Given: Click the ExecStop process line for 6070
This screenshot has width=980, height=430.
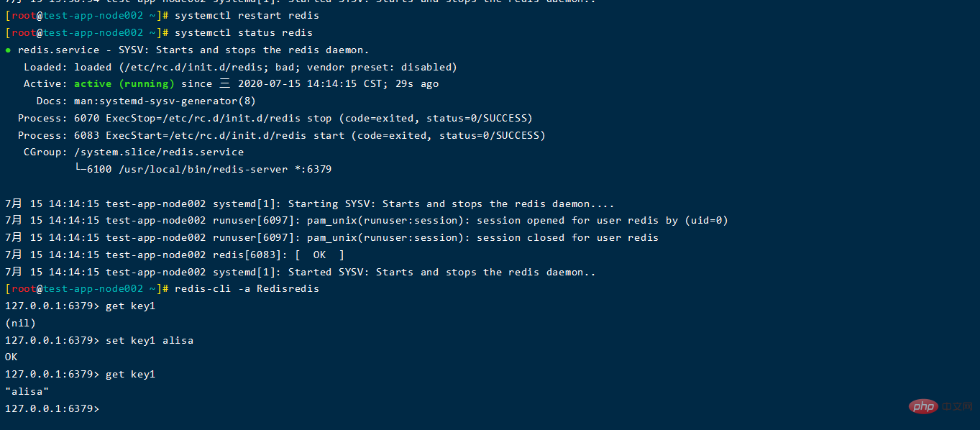Looking at the screenshot, I should [275, 118].
